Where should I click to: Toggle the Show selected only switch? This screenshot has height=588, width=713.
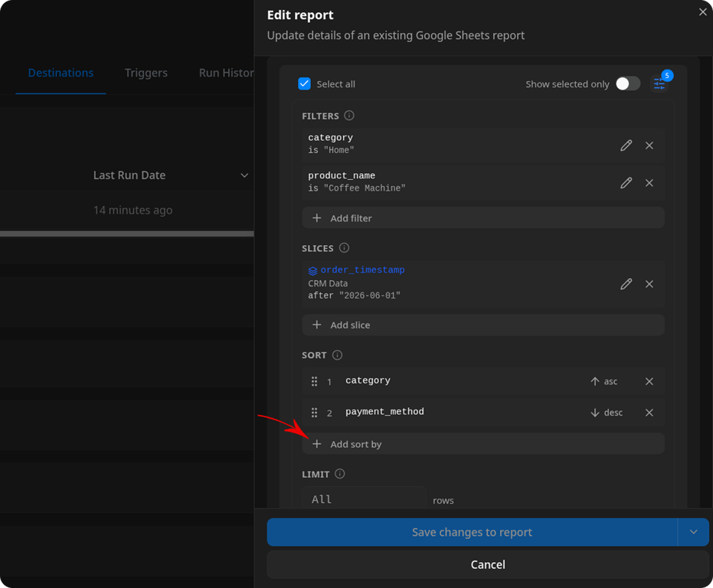click(628, 83)
